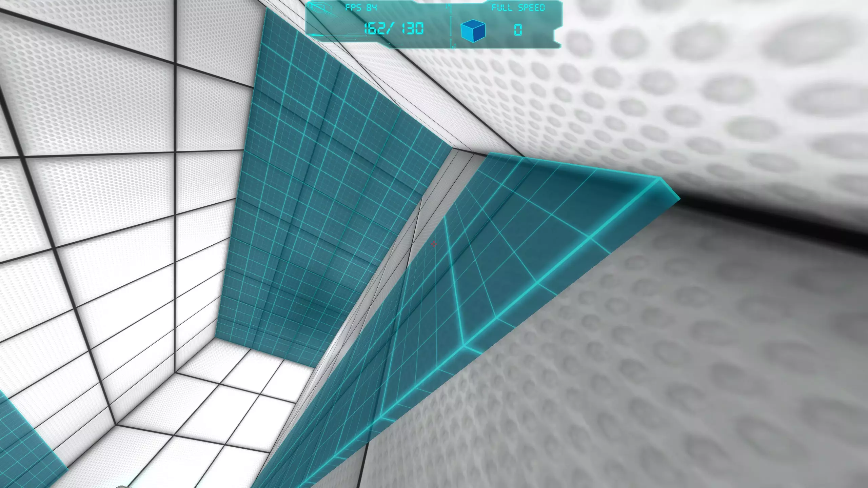Click the FULL SPEED label
Viewport: 868px width, 488px height.
518,7
